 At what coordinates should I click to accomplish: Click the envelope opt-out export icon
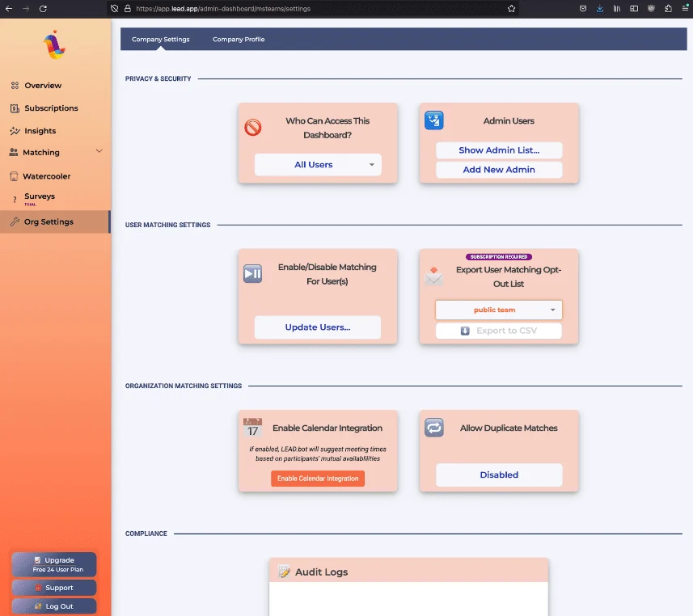[434, 276]
